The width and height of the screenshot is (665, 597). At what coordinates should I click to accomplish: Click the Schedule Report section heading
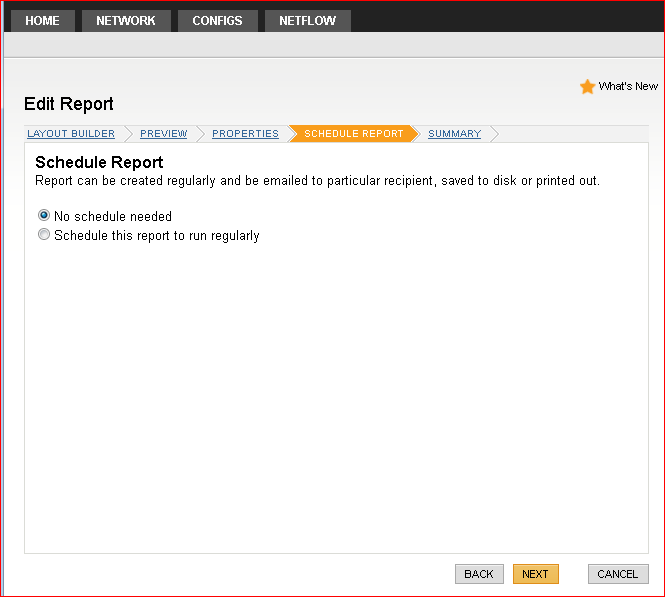coord(99,162)
